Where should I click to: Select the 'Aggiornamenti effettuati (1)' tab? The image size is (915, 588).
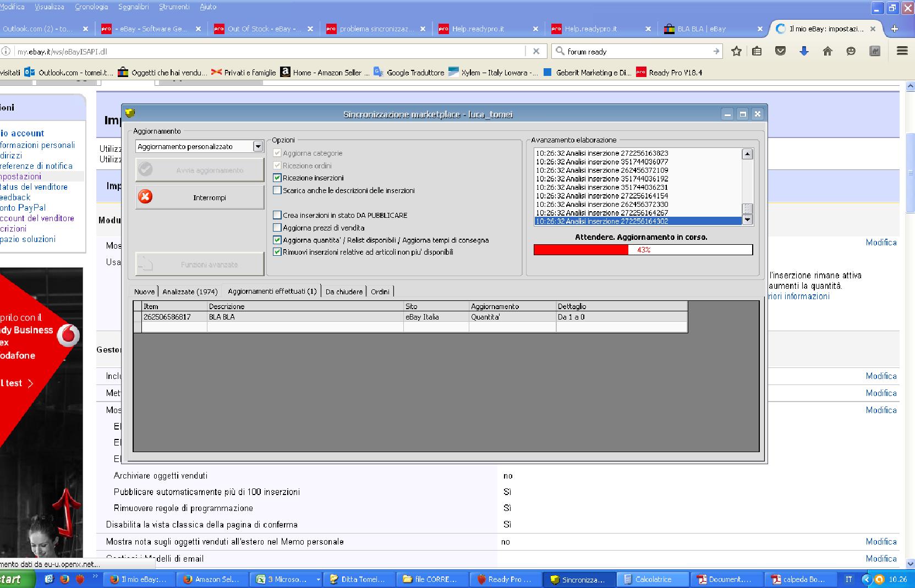(272, 291)
